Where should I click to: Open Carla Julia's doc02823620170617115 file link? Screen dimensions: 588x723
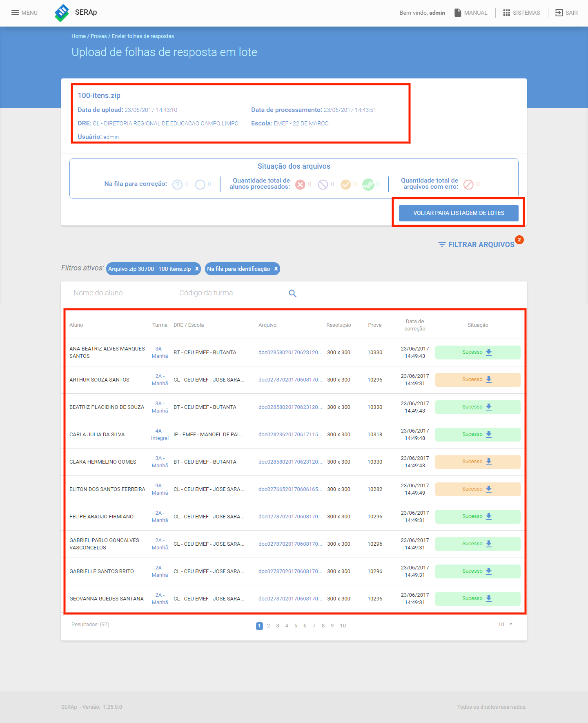click(x=290, y=435)
